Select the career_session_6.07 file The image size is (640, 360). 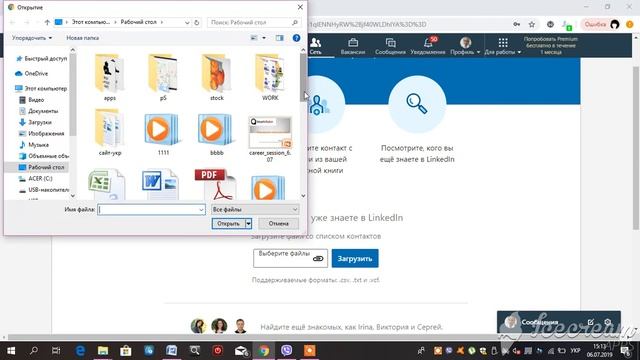(x=270, y=139)
